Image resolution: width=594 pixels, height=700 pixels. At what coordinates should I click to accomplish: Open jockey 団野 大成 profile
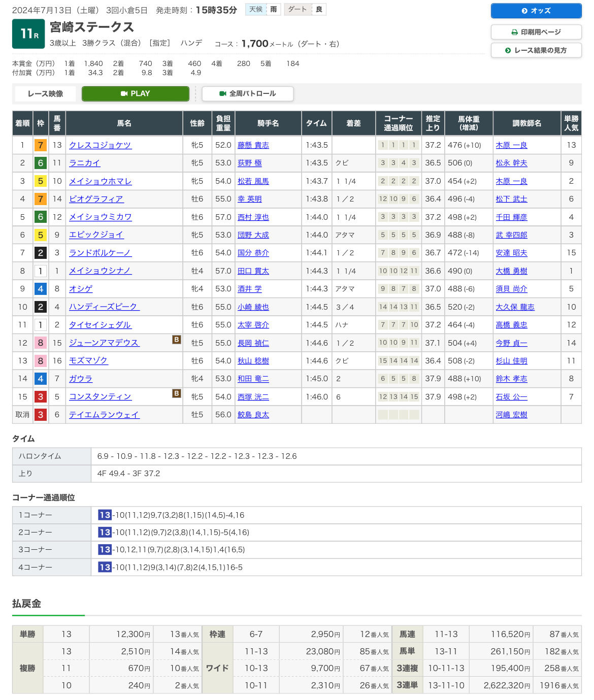click(x=253, y=235)
